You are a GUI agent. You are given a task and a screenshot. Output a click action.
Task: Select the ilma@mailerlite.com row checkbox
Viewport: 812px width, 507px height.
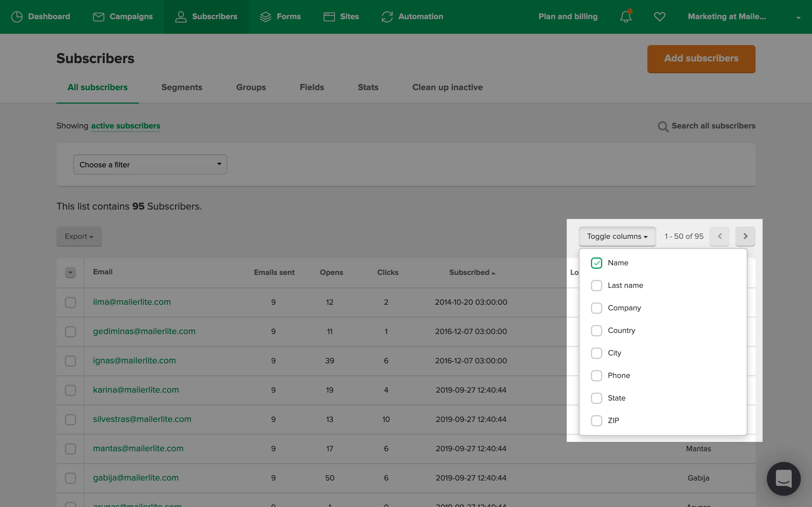click(x=70, y=302)
